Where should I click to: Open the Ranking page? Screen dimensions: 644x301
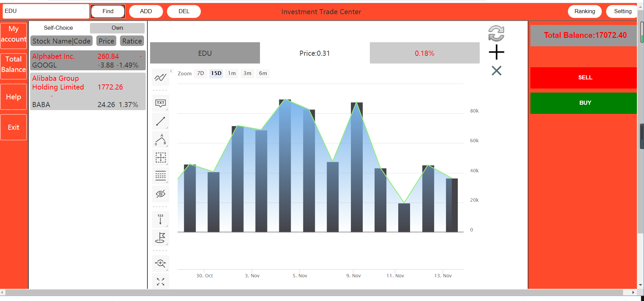585,11
